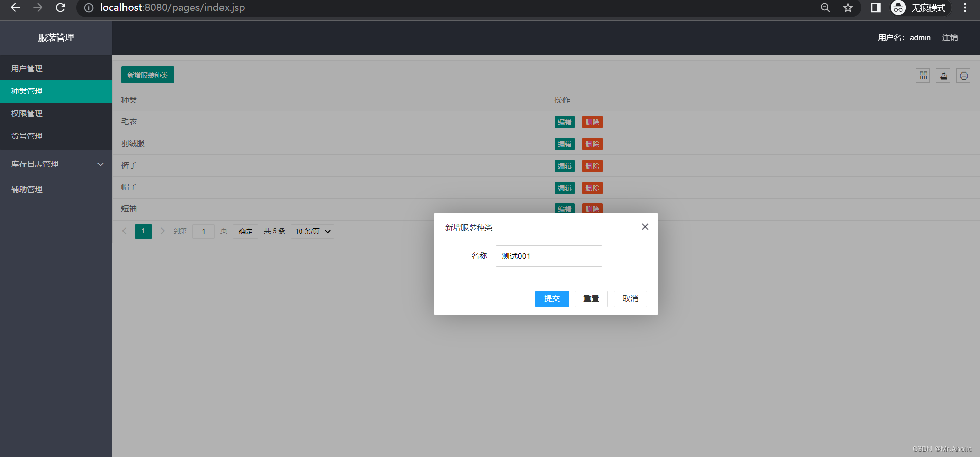Click 编辑 for the 羽绒服 row
Screen dimensions: 980x457
(x=565, y=144)
